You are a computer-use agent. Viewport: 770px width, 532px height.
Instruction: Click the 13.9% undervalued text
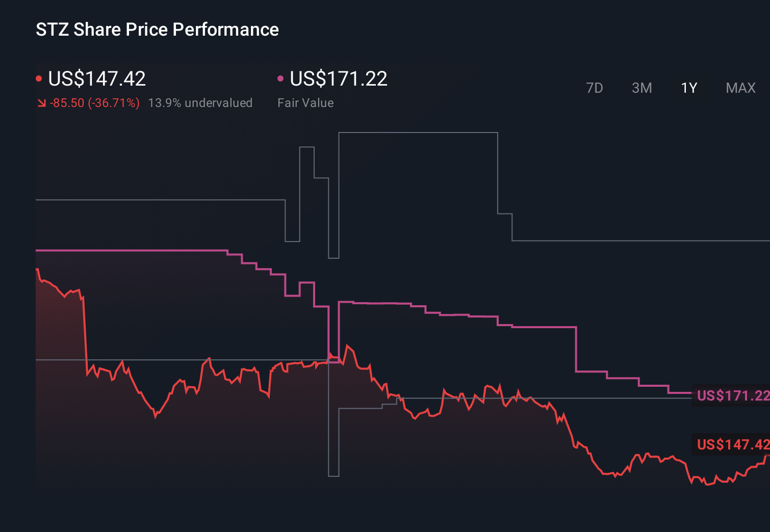[x=200, y=103]
